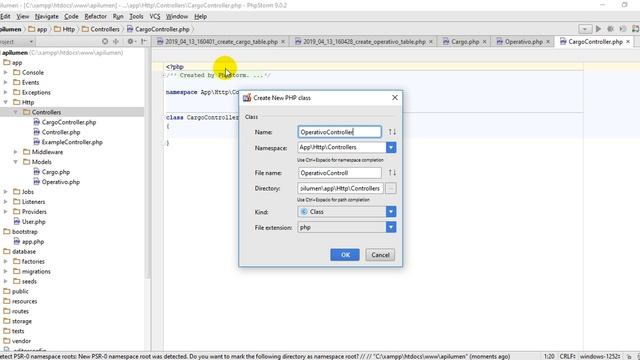Open the Navigate menu
Viewport: 640px width, 360px height.
(x=47, y=16)
